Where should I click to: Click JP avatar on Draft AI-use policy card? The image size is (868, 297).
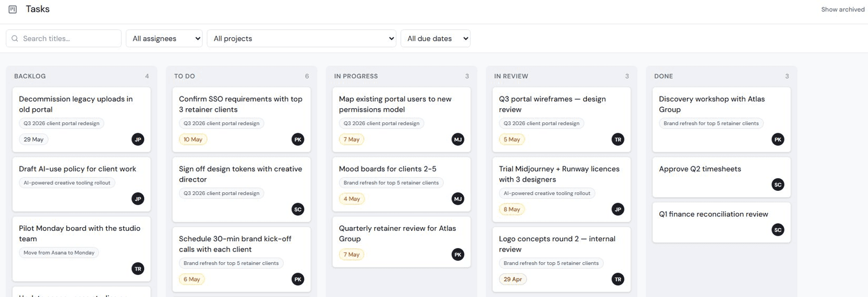click(x=138, y=199)
